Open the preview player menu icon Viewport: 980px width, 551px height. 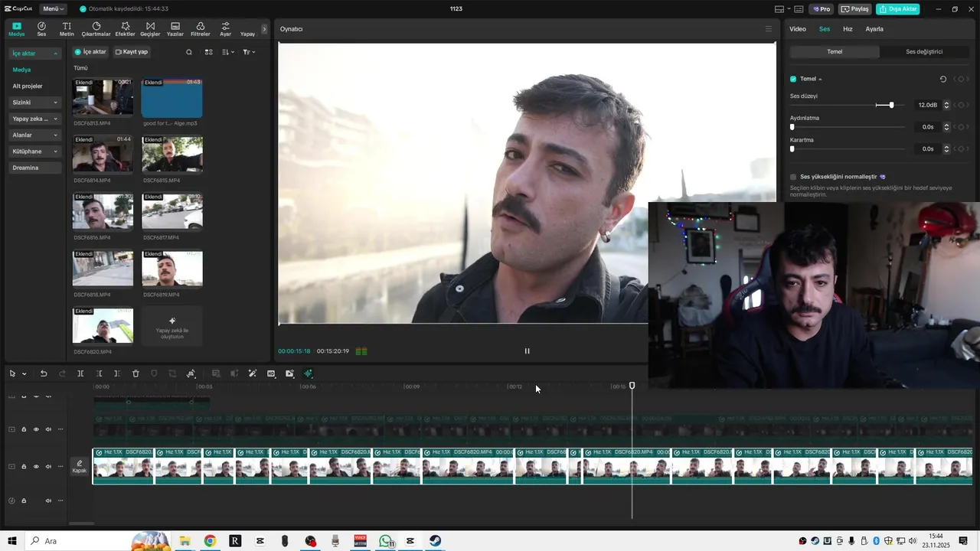click(x=769, y=29)
